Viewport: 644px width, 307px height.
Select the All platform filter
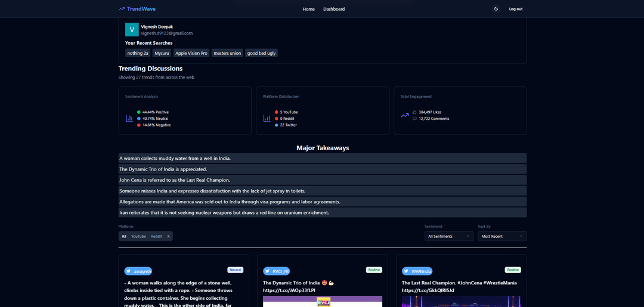click(124, 237)
